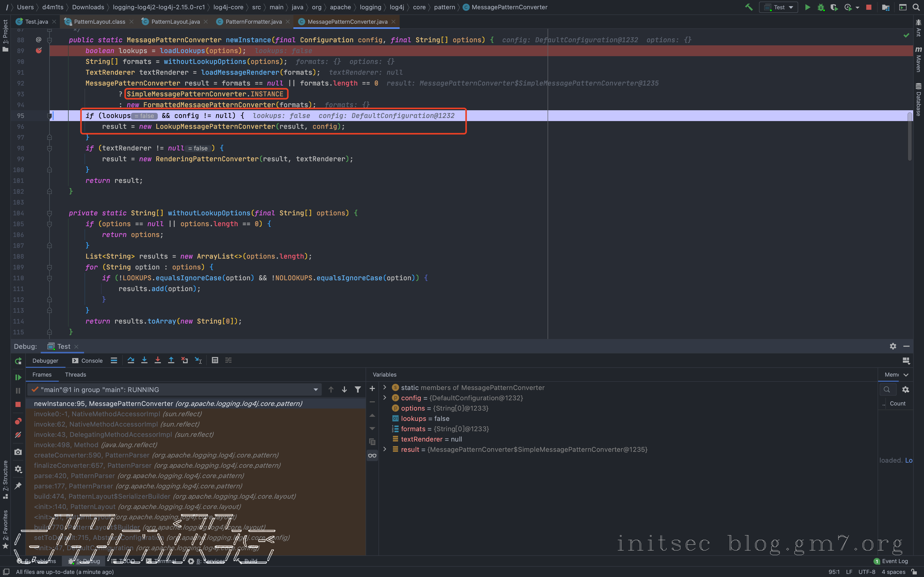Click the Force Step Into red arrow
Screen dimensions: 924x577
point(157,360)
